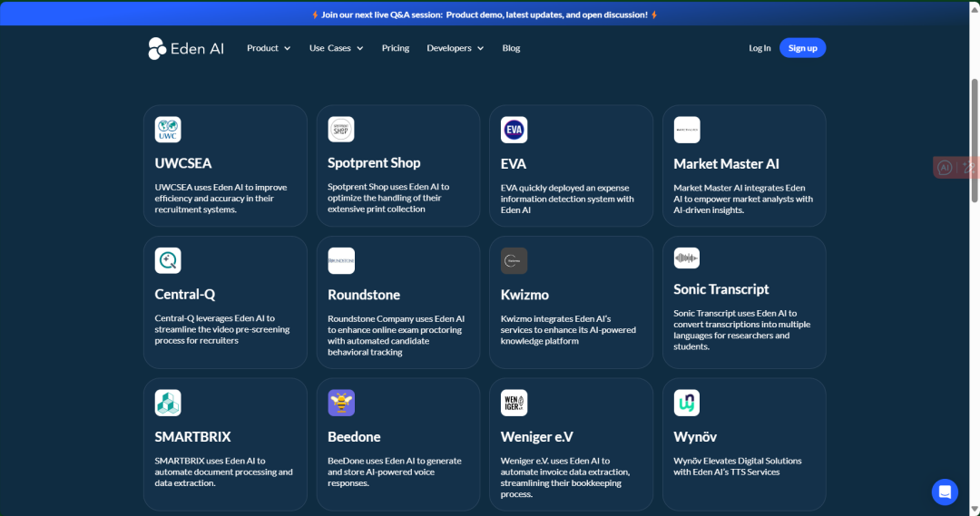980x516 pixels.
Task: Open the Weniger e.V case study title
Action: coord(537,437)
